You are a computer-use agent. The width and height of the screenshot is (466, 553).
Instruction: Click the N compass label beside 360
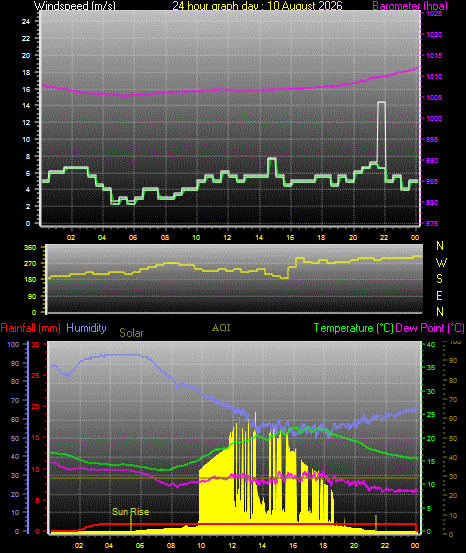pyautogui.click(x=440, y=246)
